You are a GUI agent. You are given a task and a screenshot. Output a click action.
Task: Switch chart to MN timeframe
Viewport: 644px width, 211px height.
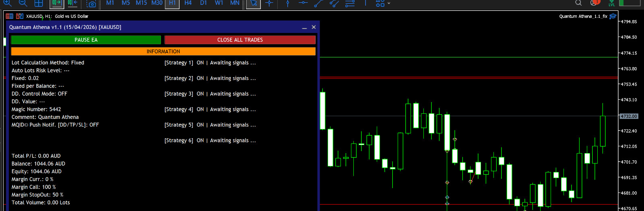pyautogui.click(x=235, y=3)
